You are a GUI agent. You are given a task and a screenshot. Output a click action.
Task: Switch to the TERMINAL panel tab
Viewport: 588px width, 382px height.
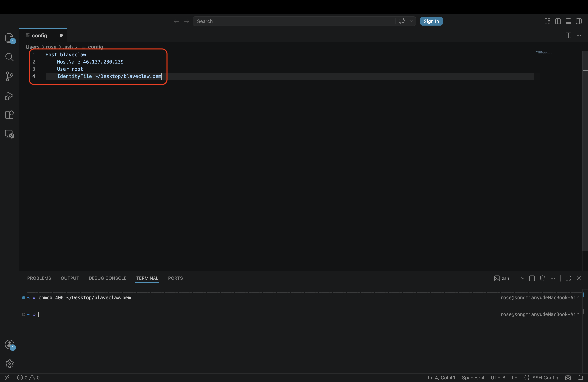click(147, 278)
